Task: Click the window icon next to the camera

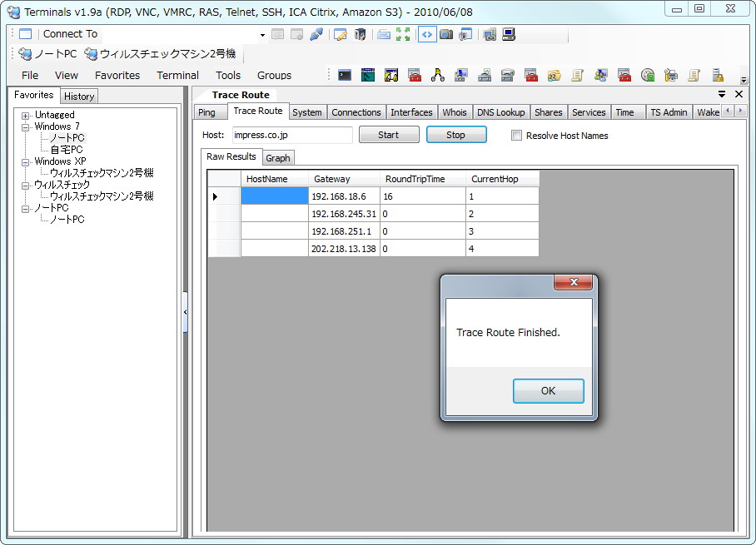Action: tap(465, 34)
